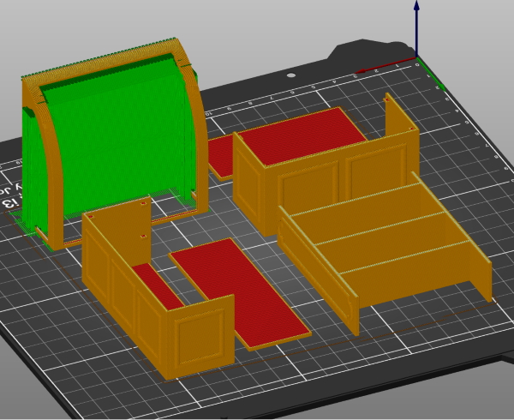Select the large red panel atop center box
Image resolution: width=514 pixels, height=420 pixels.
(x=302, y=137)
